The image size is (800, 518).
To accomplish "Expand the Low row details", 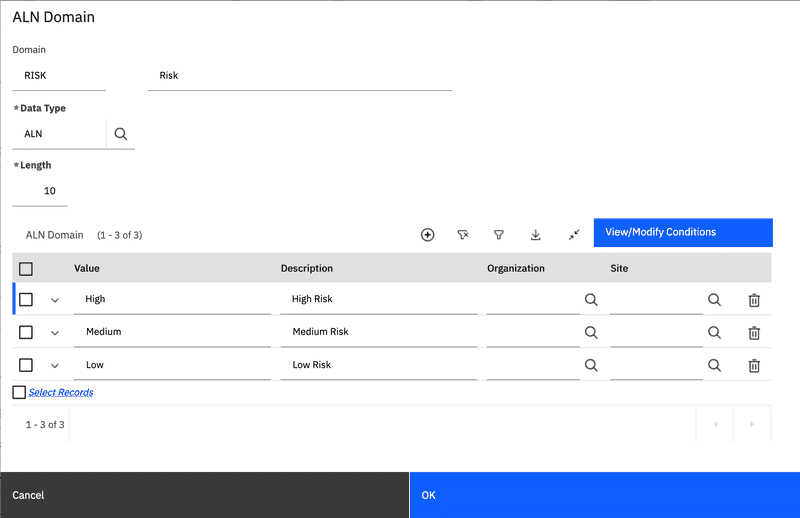I will tap(55, 366).
